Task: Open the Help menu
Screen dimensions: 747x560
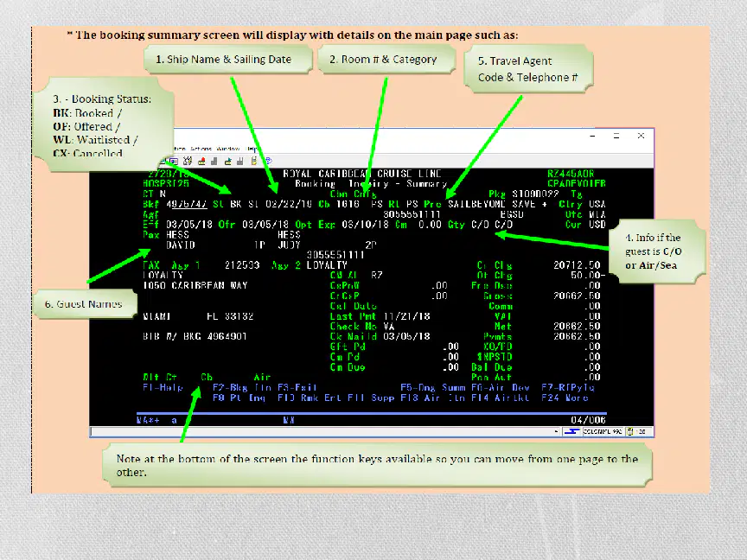Action: pos(252,149)
